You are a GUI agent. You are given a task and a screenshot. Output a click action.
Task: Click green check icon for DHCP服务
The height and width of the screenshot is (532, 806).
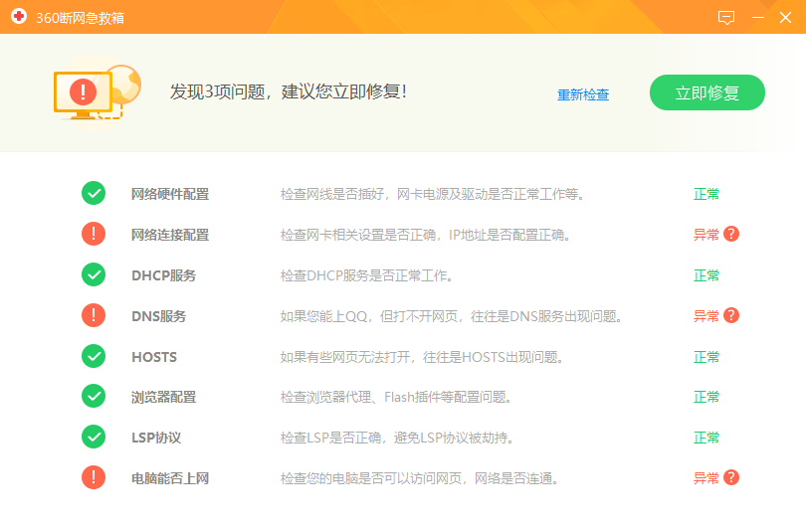[94, 274]
